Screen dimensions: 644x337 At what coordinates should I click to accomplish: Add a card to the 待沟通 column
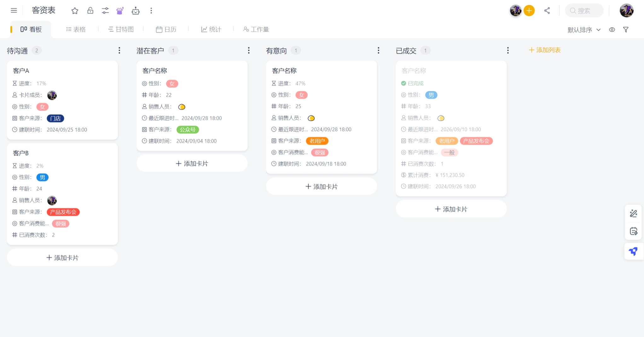[62, 258]
